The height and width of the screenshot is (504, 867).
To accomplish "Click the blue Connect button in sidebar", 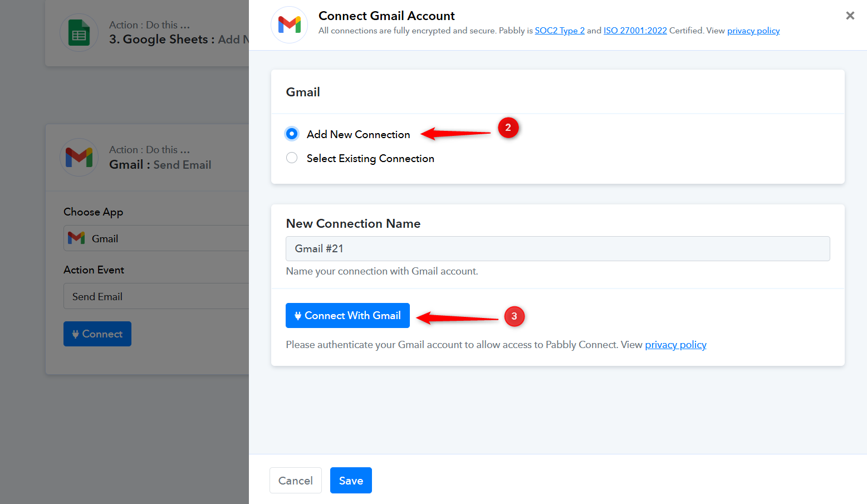I will pyautogui.click(x=97, y=334).
